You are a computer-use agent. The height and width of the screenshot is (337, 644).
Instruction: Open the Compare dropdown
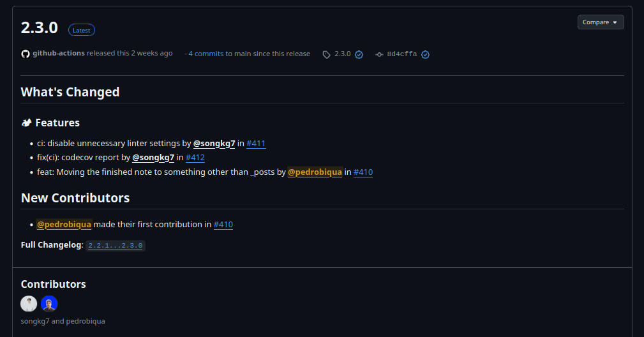click(x=600, y=22)
